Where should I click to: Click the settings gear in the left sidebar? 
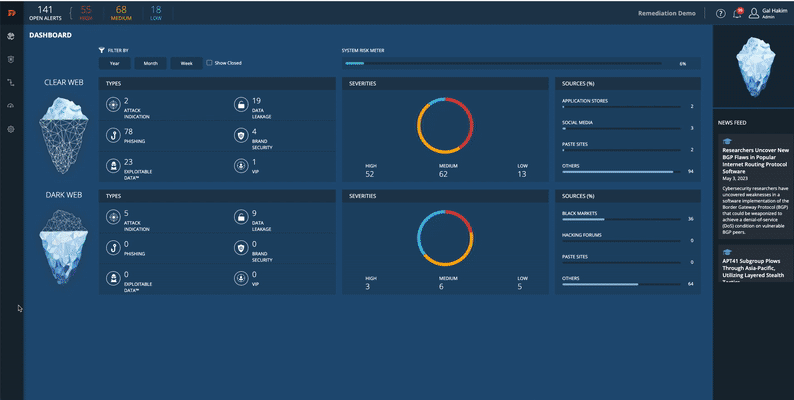[11, 129]
